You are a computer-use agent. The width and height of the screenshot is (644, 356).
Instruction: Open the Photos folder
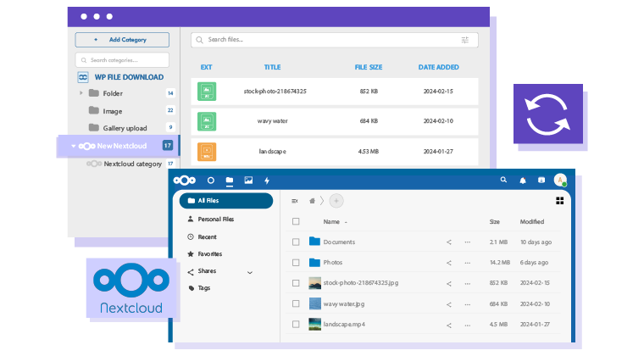tap(333, 263)
